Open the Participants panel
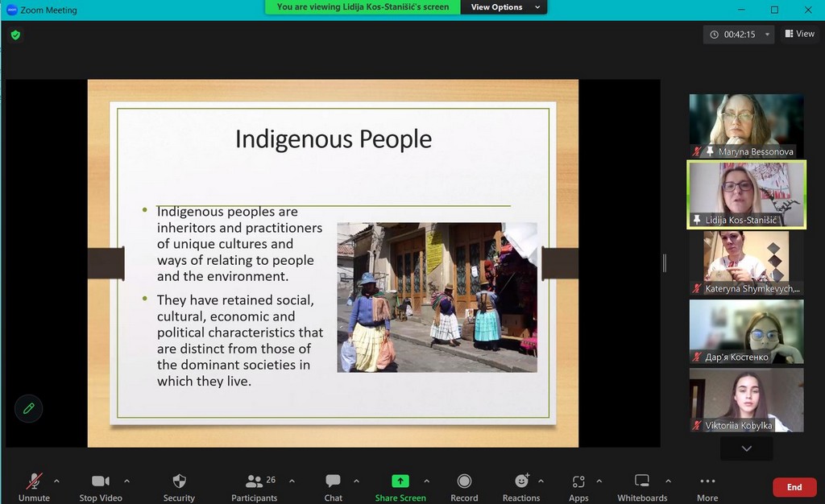This screenshot has width=825, height=504. pos(255,481)
